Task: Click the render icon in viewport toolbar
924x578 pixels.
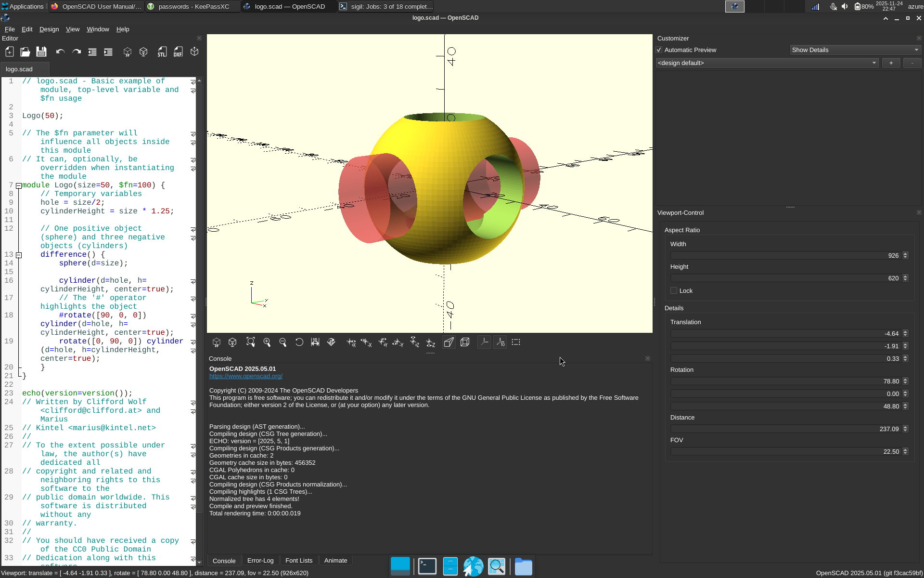Action: (x=232, y=342)
